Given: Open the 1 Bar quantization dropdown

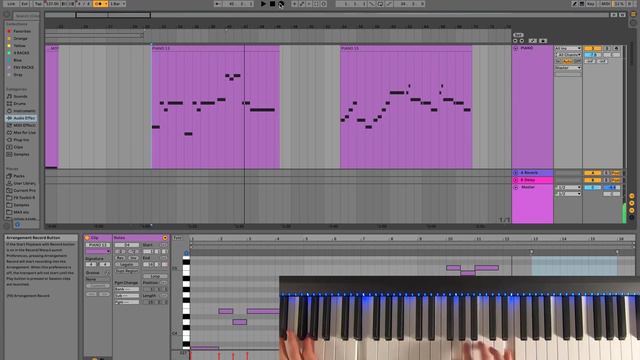Looking at the screenshot, I should 118,4.
